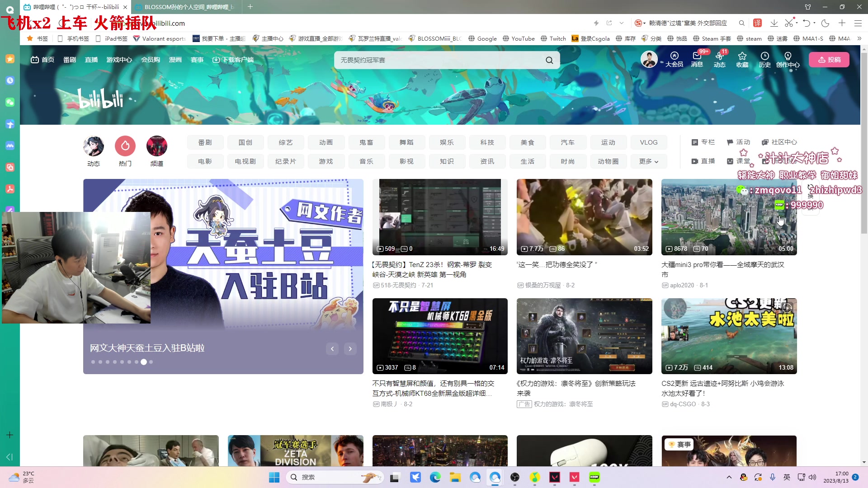Select the highlighted carousel indicator dot
868x488 pixels.
coord(144,362)
